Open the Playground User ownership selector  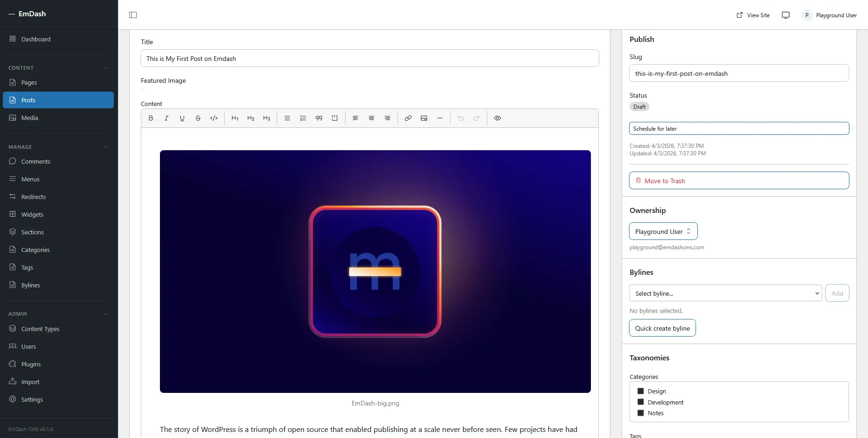pos(663,231)
